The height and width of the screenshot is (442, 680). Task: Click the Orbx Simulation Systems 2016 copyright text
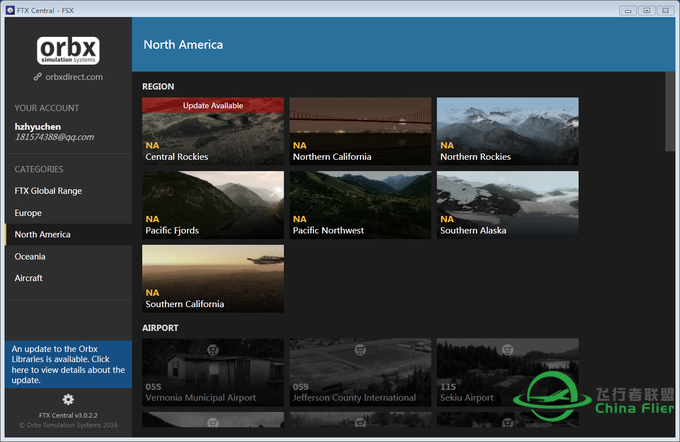click(68, 425)
